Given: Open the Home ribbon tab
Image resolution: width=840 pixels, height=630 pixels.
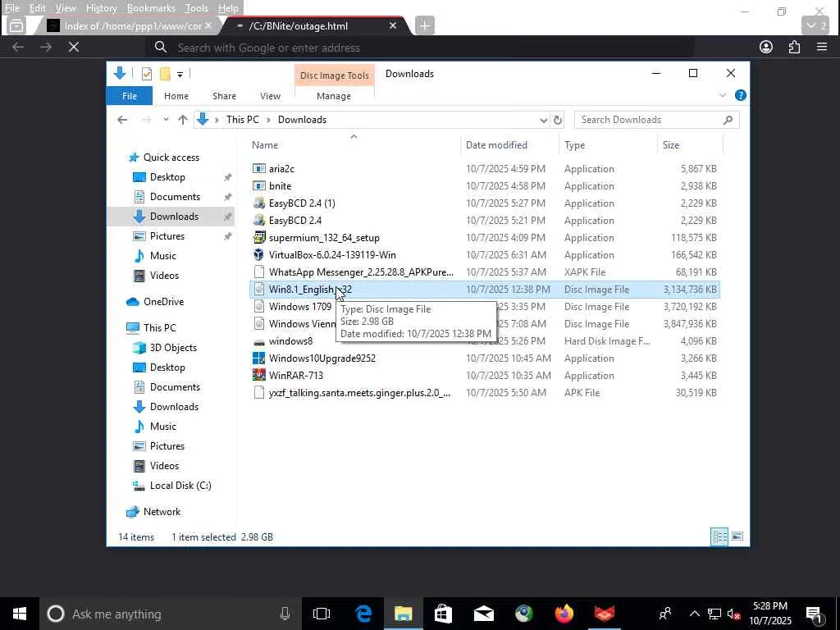Looking at the screenshot, I should click(176, 96).
